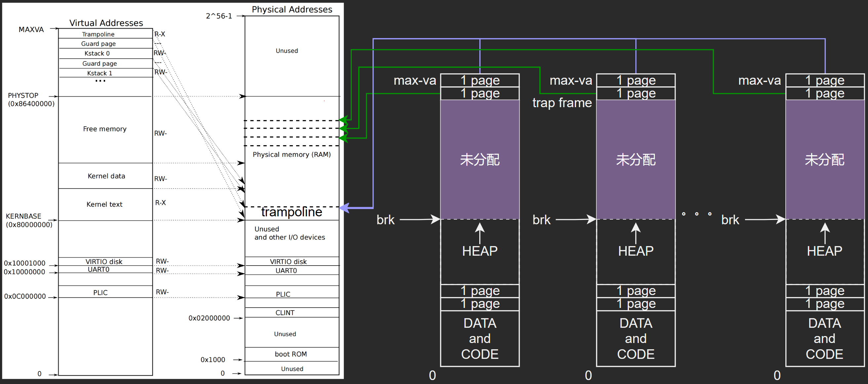Select the boot ROM block
868x384 pixels.
291,354
